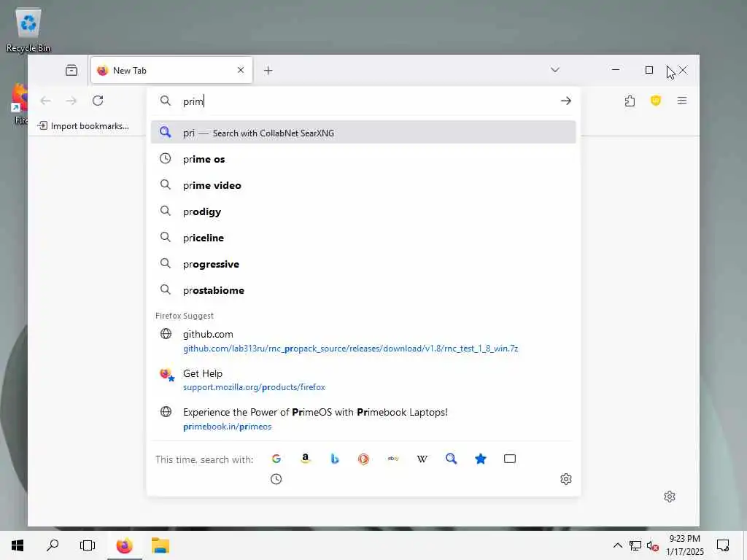Maximize the Firefox window
The height and width of the screenshot is (560, 747).
point(649,70)
